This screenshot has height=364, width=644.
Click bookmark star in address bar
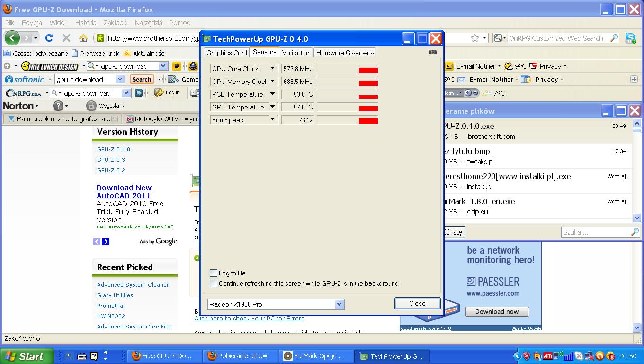[475, 38]
